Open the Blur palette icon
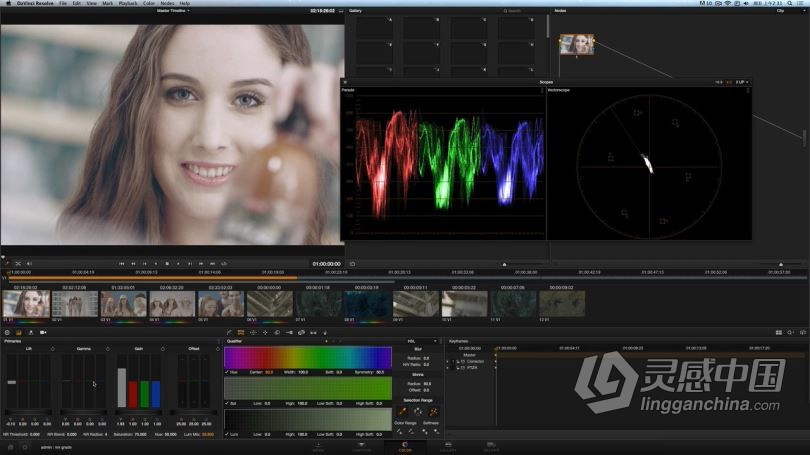Viewport: 810px width, 455px height. pyautogui.click(x=277, y=333)
